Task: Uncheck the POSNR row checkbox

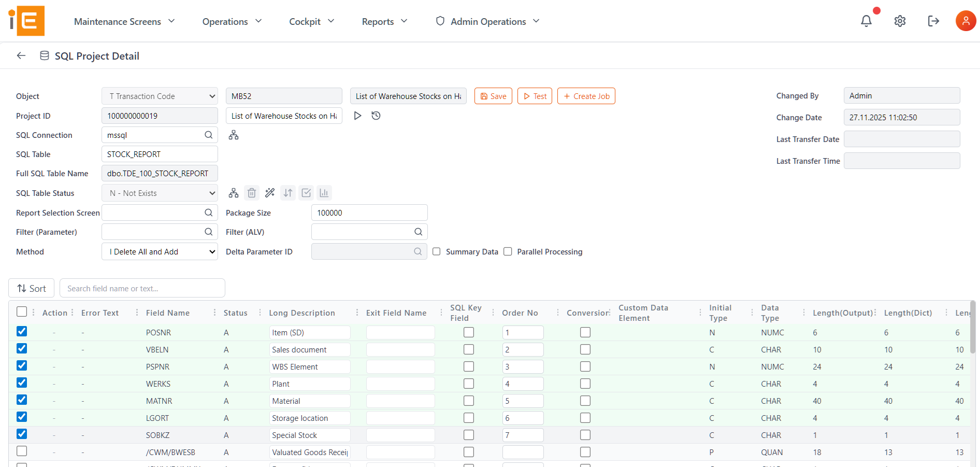Action: (x=22, y=331)
